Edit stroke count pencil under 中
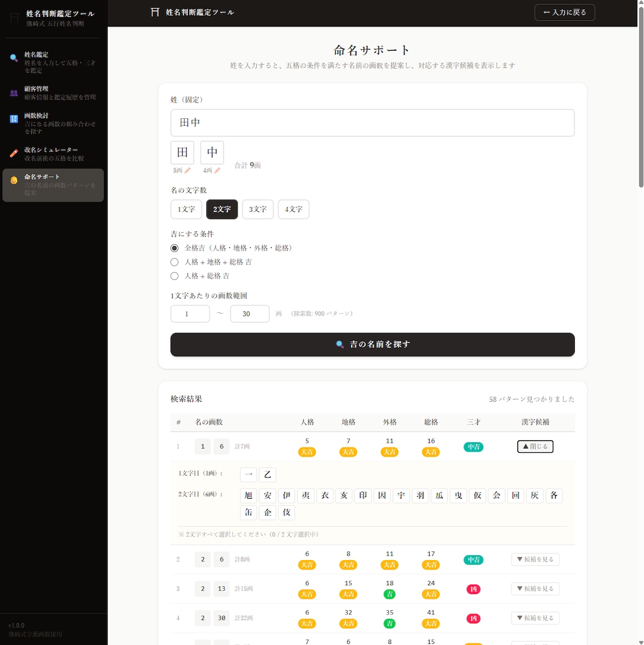The width and height of the screenshot is (644, 645). [x=217, y=171]
